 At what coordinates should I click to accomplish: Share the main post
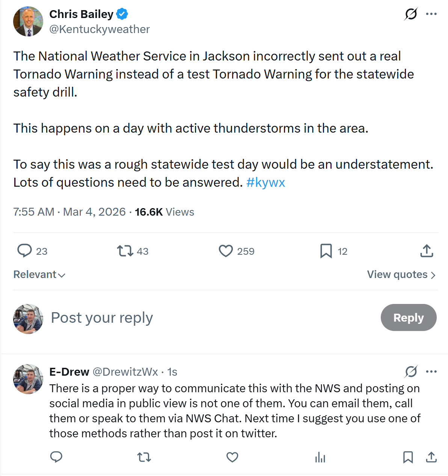(427, 251)
